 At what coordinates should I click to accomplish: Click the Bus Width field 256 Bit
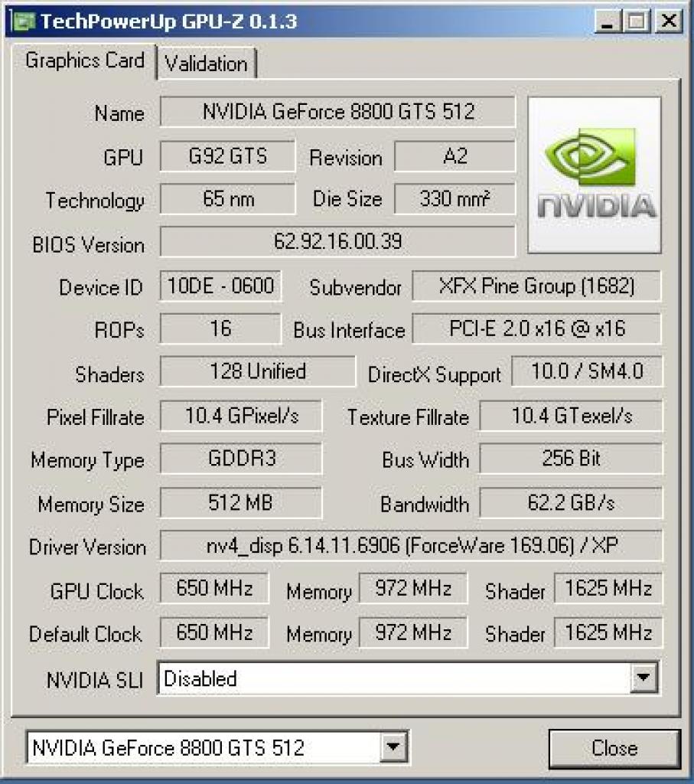pos(571,459)
